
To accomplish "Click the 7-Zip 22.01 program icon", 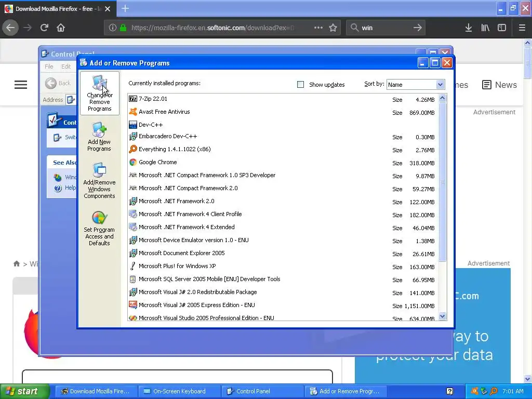I will pyautogui.click(x=133, y=99).
